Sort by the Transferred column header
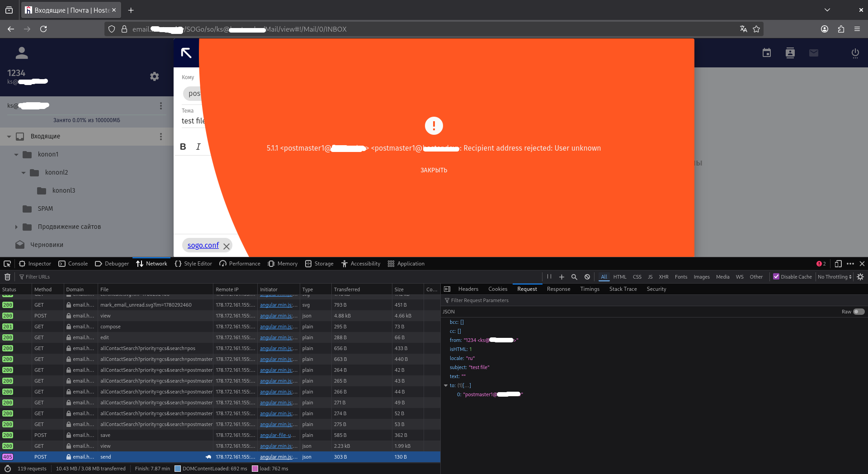868x474 pixels. point(362,289)
